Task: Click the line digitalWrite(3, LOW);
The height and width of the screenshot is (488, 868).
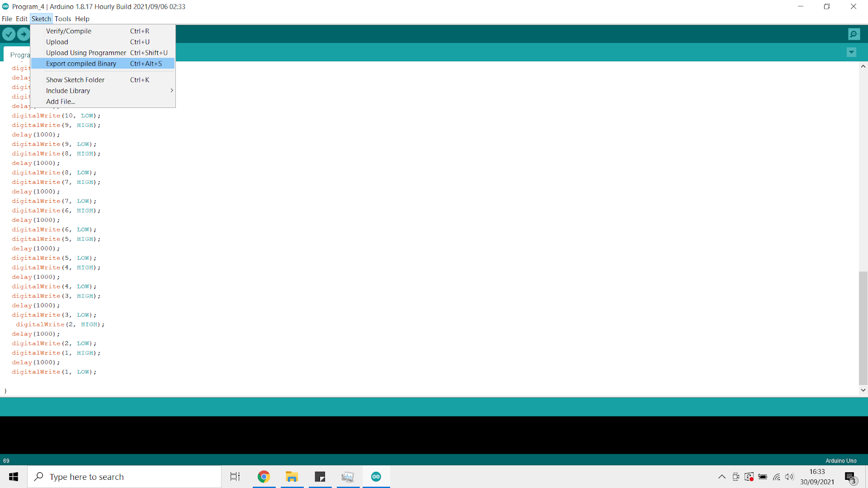Action: tap(54, 315)
